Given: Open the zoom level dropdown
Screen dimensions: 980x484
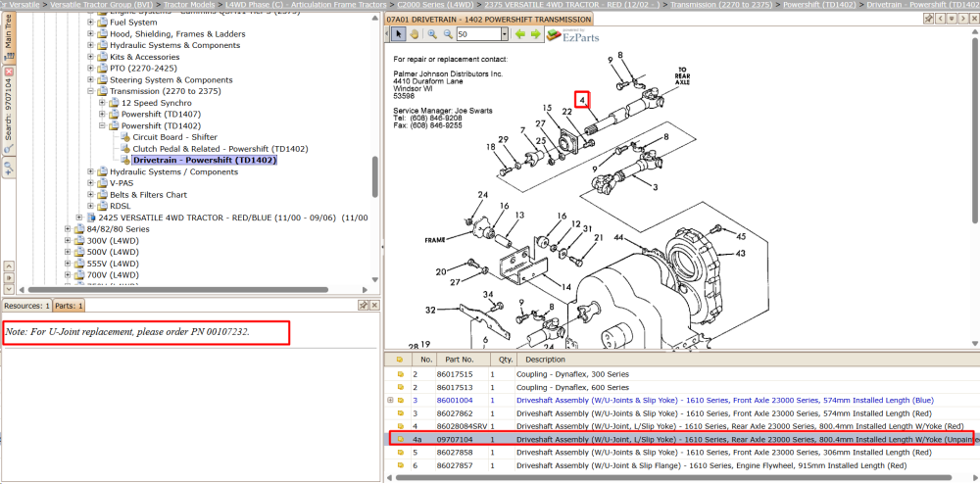Looking at the screenshot, I should [x=505, y=35].
